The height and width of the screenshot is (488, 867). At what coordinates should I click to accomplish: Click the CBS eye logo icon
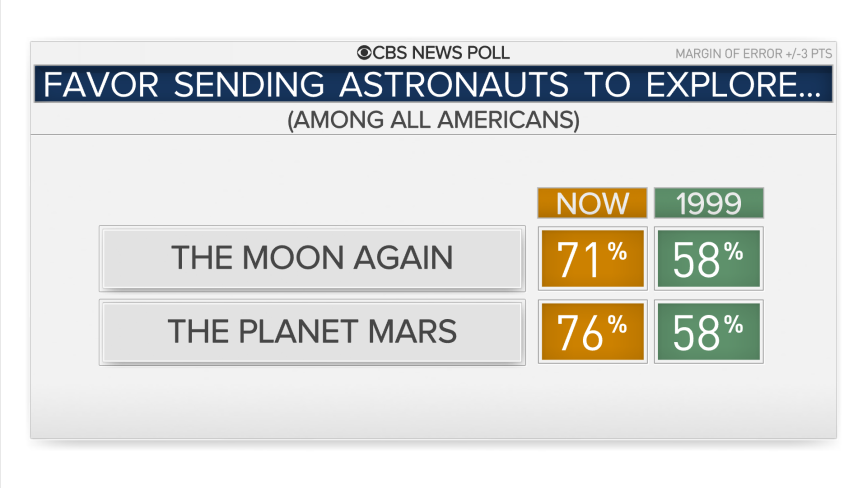tap(364, 53)
